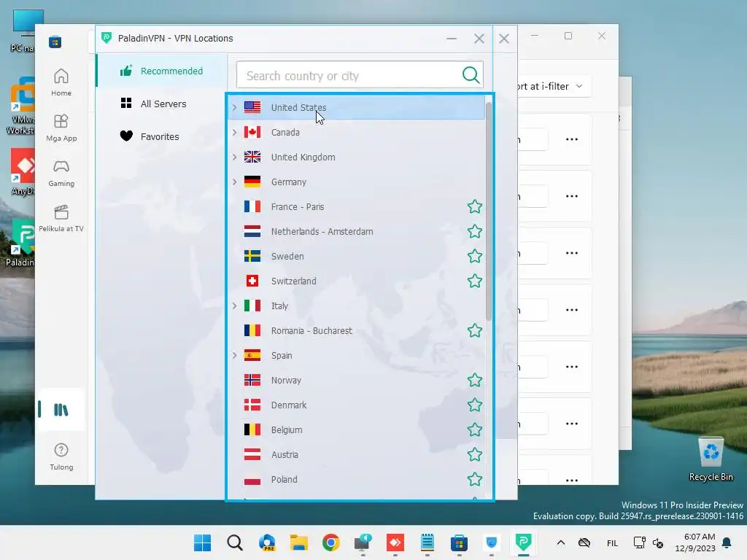The image size is (747, 560).
Task: Open the FIL input language switcher
Action: pos(612,542)
